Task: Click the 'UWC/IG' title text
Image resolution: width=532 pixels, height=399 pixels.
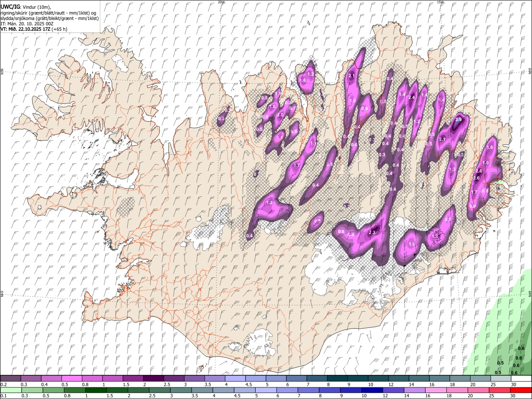Action: pyautogui.click(x=10, y=7)
